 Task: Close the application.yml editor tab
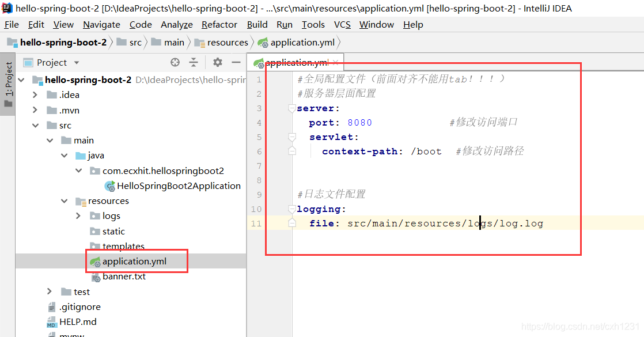336,62
